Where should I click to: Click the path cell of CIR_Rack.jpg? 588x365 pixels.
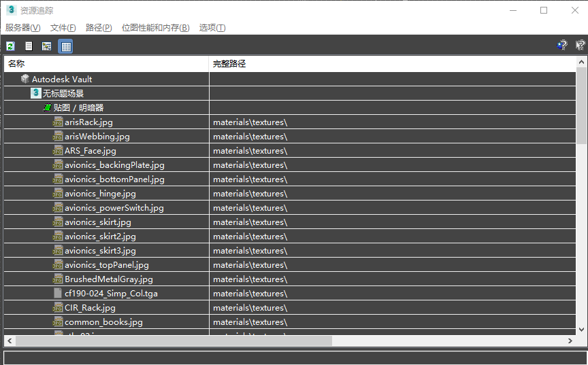[393, 308]
